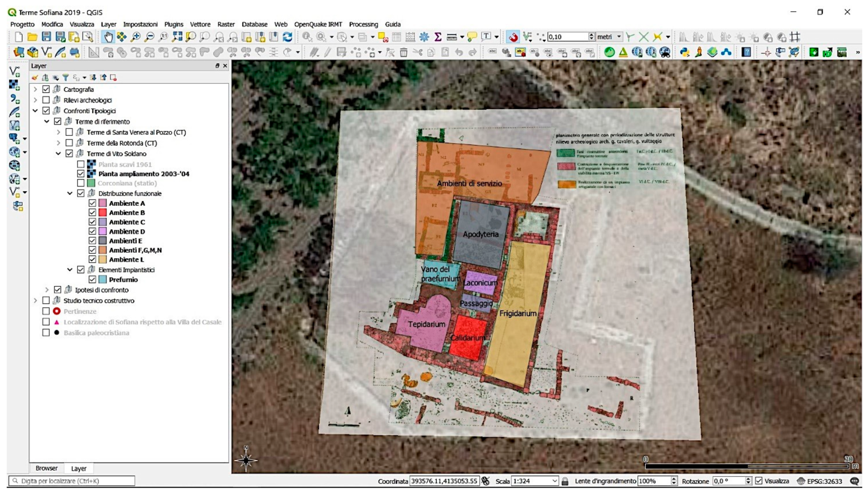Image resolution: width=868 pixels, height=493 pixels.
Task: Open the Vettore menu
Action: [x=200, y=25]
